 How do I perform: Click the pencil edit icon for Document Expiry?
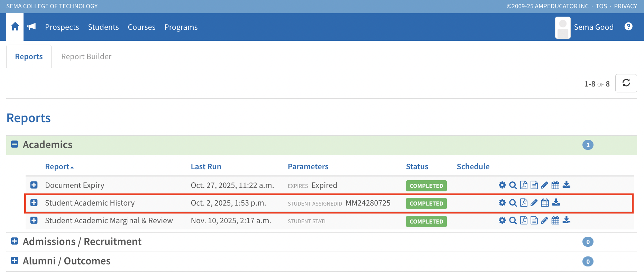coord(545,185)
